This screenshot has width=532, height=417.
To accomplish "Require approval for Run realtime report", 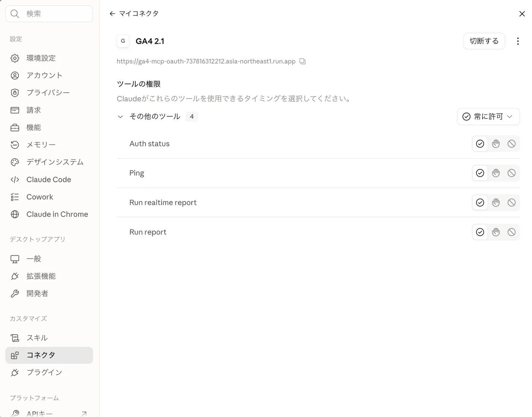I will click(x=496, y=202).
